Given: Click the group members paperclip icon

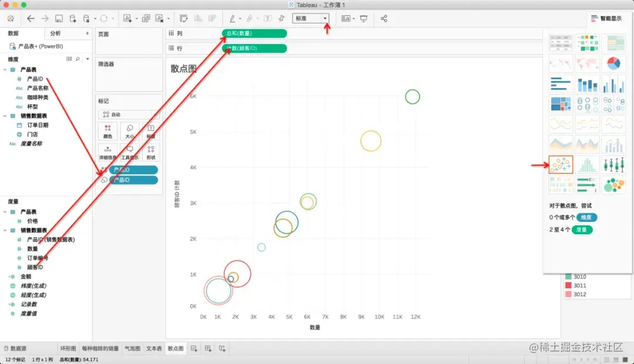Looking at the screenshot, I should coord(249,19).
